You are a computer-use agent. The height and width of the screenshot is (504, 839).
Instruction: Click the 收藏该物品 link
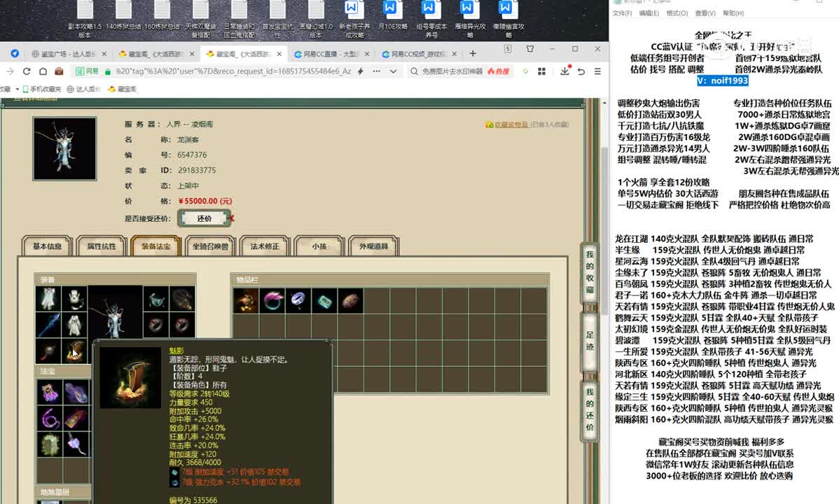[511, 125]
